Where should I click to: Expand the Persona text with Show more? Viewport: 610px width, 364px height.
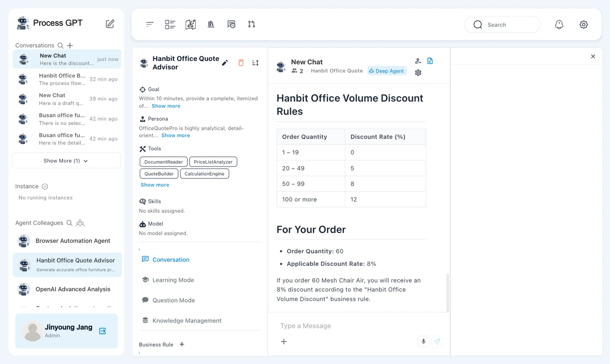[175, 136]
